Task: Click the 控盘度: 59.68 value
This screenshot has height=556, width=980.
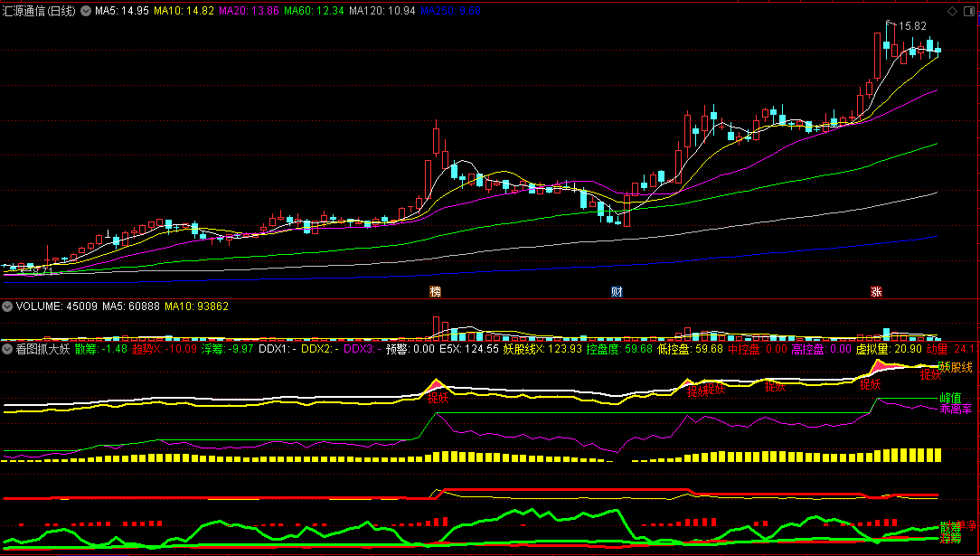Action: [x=619, y=349]
